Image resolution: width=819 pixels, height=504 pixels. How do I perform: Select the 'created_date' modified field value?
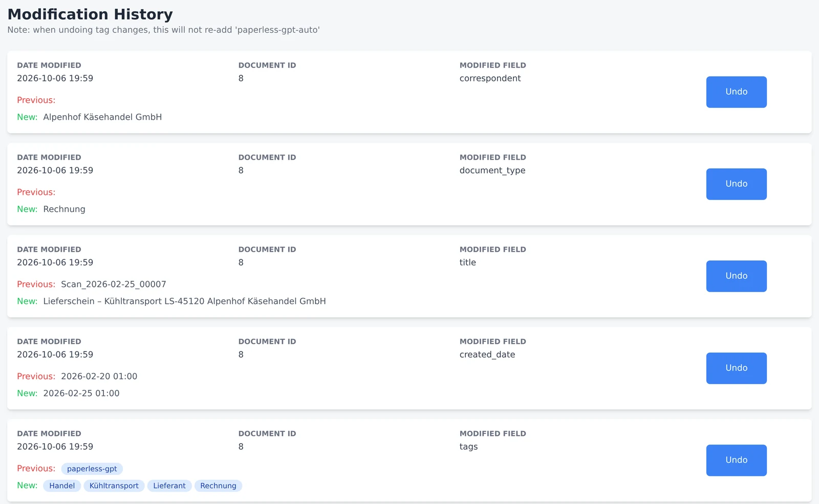pyautogui.click(x=487, y=355)
